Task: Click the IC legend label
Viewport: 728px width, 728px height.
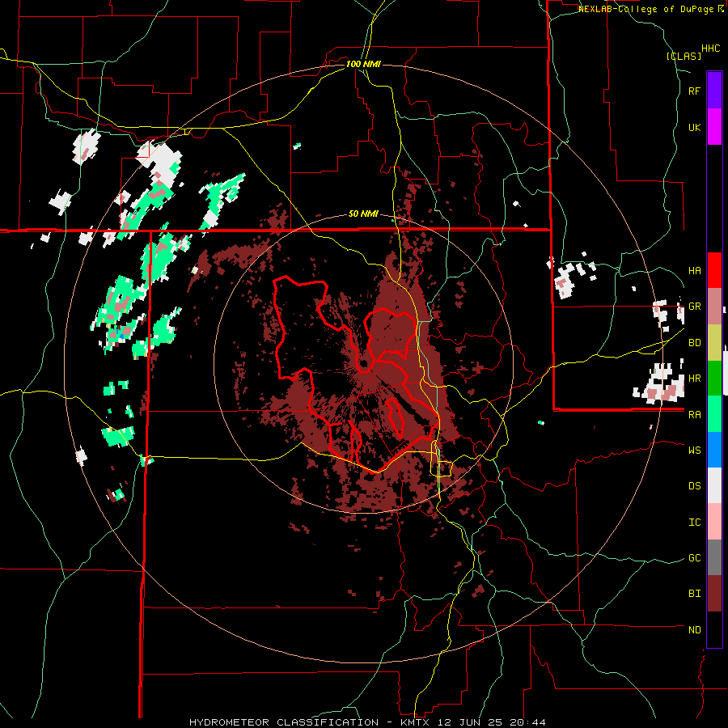Action: pos(695,522)
